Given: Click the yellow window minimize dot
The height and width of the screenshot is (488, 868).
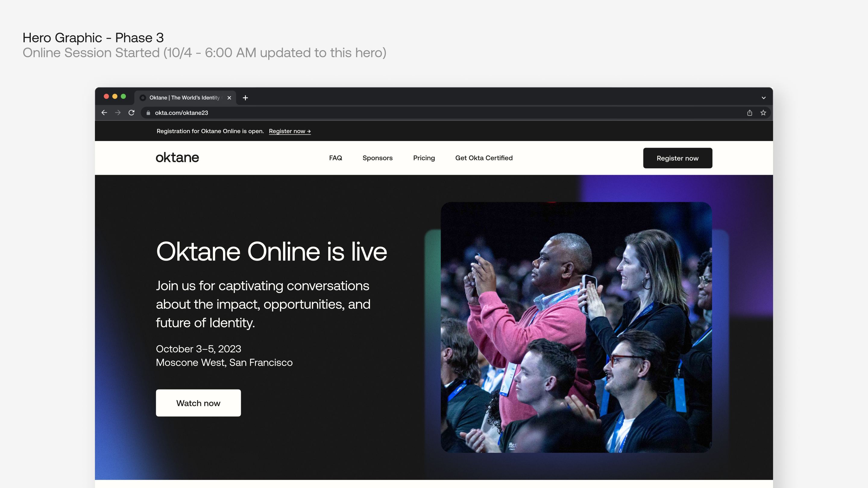Looking at the screenshot, I should click(115, 96).
